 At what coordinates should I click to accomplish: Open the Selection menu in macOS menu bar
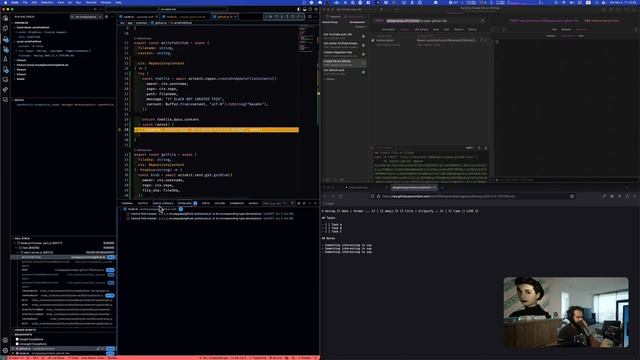tap(47, 2)
